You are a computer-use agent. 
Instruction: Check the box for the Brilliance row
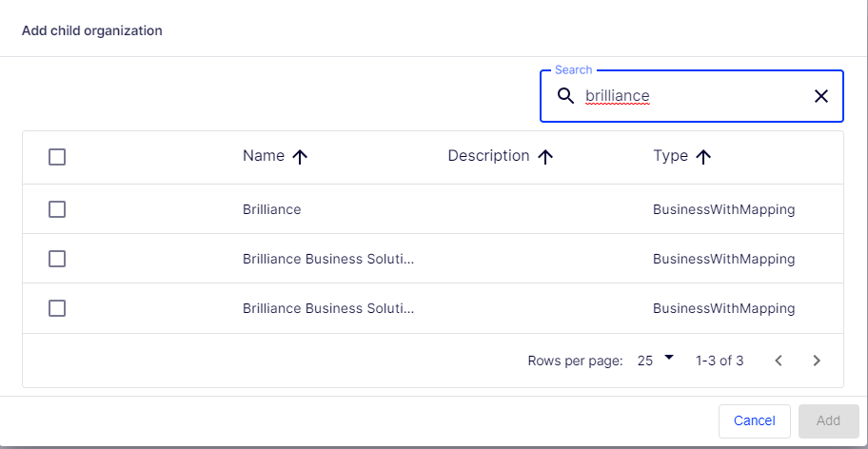[x=57, y=209]
